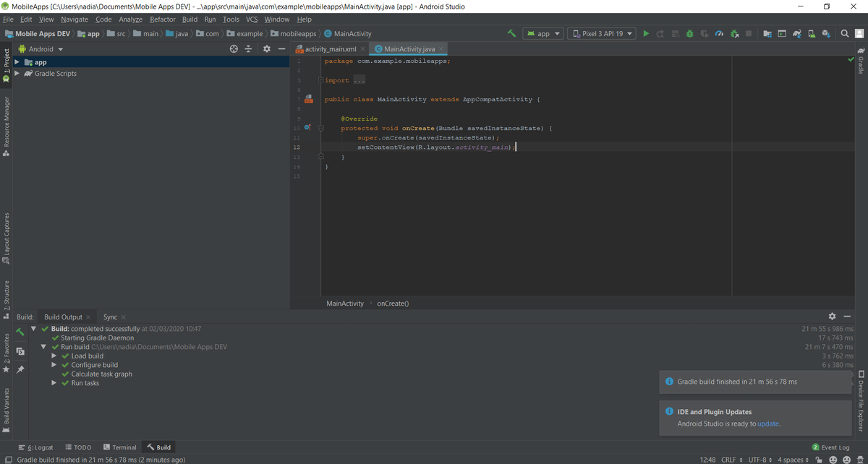
Task: Collapse the Run build node
Action: click(x=44, y=347)
